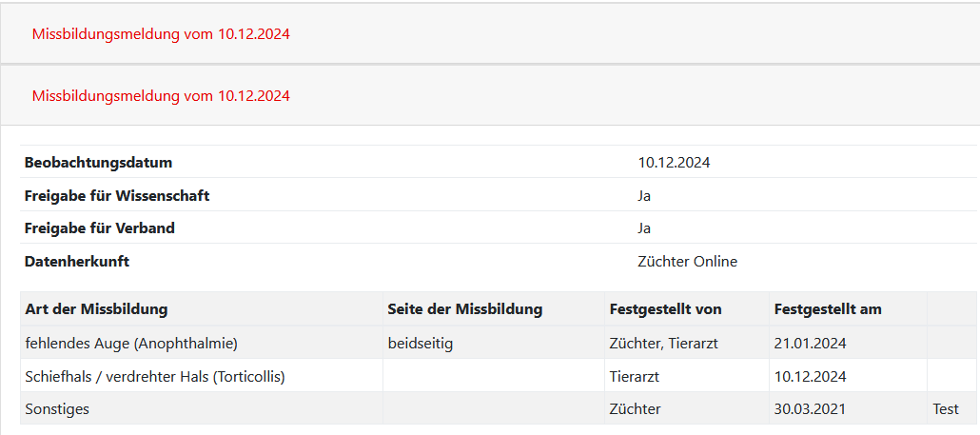Select the Beobachtungsdatum label
The image size is (980, 435).
coord(98,163)
